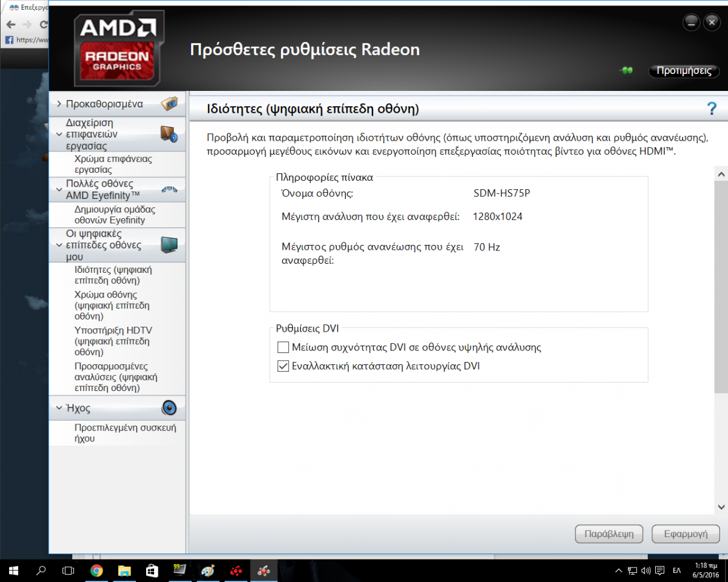
Task: Collapse Διαχείριση επιφανειών εργασίας section
Action: coord(59,134)
